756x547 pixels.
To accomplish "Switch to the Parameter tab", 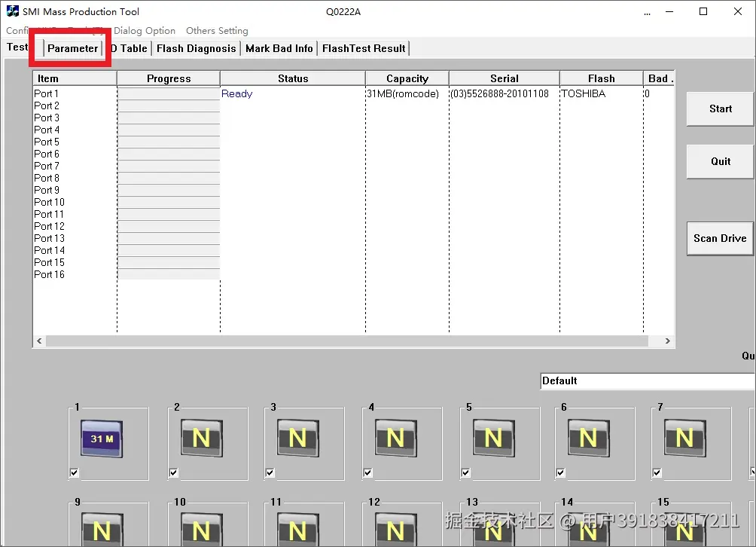I will point(73,48).
